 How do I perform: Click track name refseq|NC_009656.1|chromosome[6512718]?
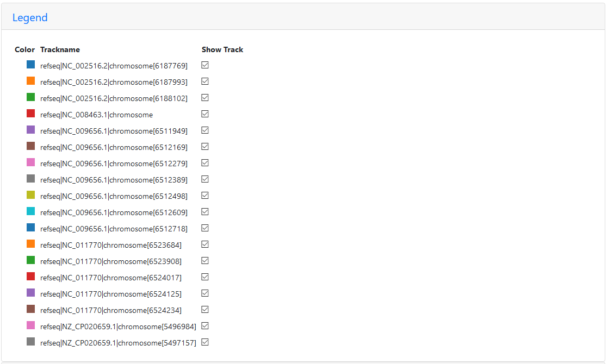click(x=114, y=229)
